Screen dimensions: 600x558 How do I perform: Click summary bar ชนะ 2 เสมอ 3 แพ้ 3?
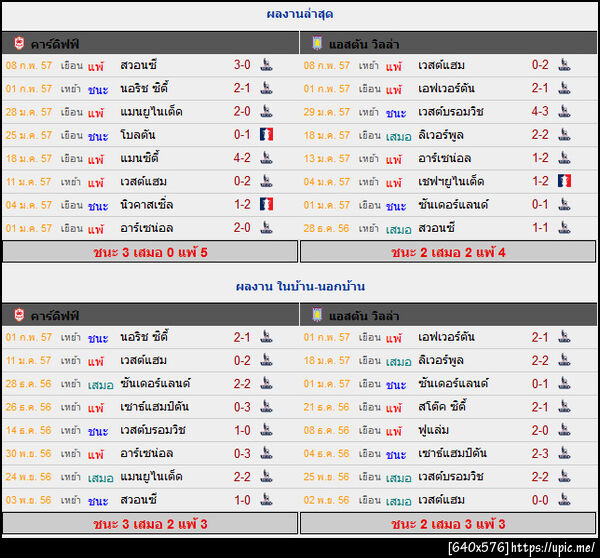click(x=448, y=524)
